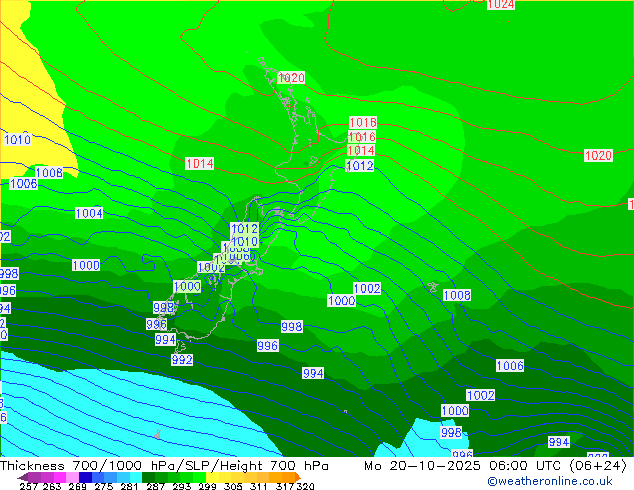Click the legend value '293'
The width and height of the screenshot is (634, 490).
182,486
